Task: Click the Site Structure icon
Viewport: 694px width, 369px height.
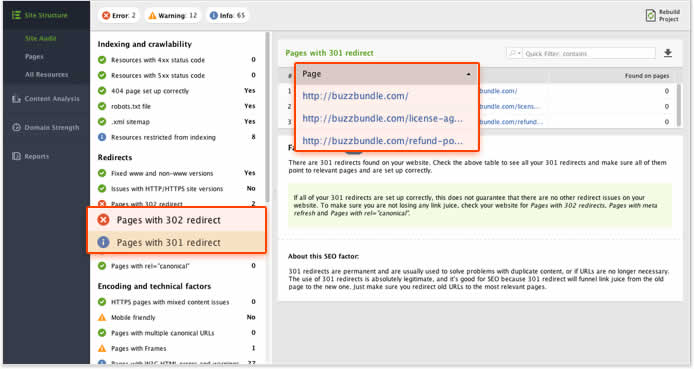Action: point(16,15)
